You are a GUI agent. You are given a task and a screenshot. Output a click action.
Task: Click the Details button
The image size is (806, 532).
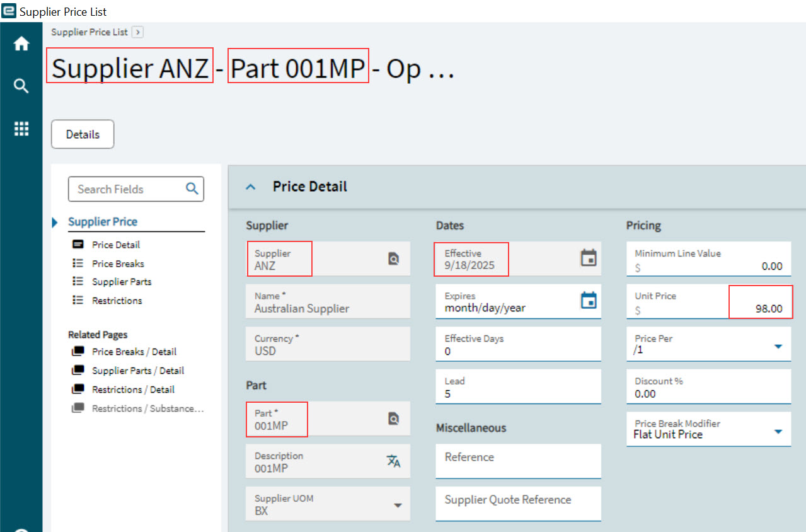[x=83, y=134]
